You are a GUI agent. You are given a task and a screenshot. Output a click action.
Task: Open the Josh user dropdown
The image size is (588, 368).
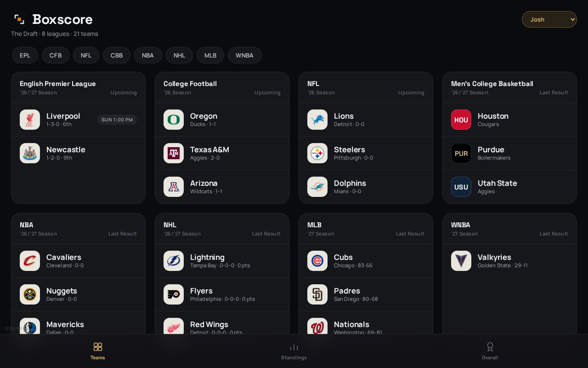[x=549, y=19]
